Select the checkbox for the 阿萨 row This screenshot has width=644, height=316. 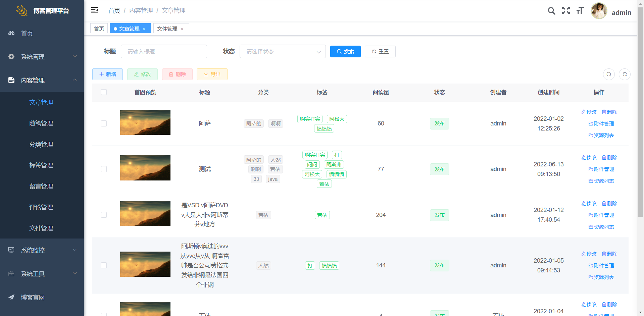(x=104, y=123)
